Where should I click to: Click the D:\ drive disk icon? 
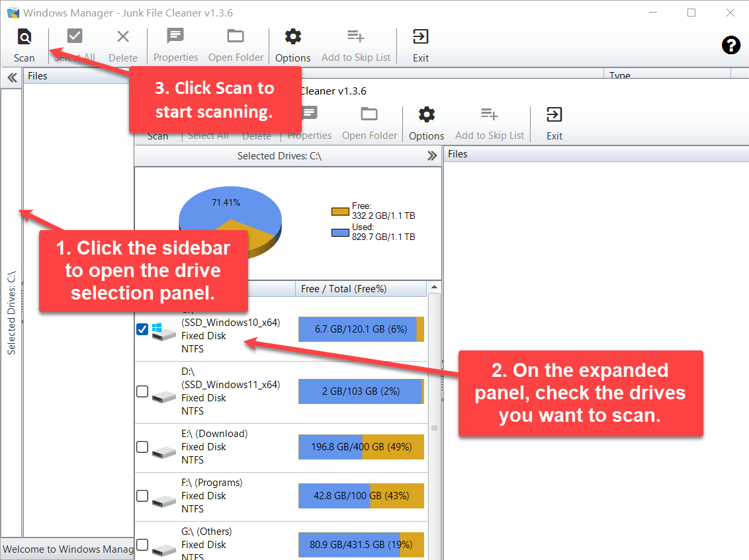(x=164, y=396)
